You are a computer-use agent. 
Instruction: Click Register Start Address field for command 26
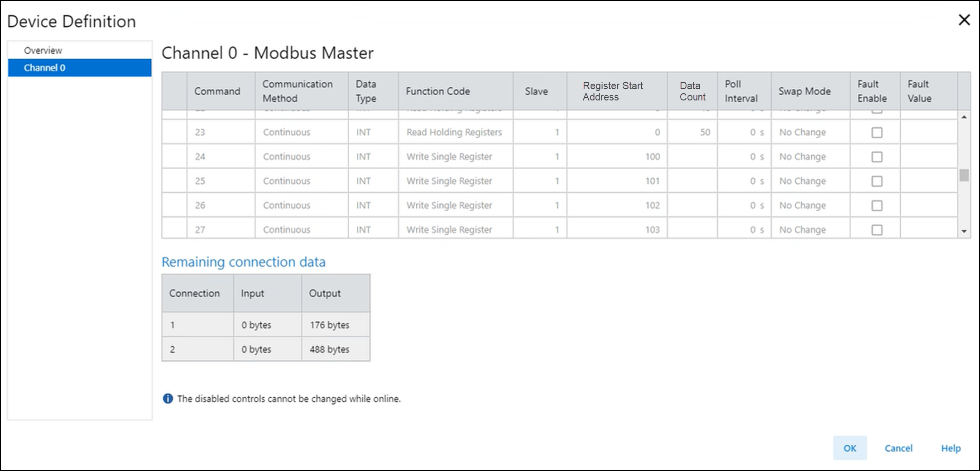[x=616, y=206]
